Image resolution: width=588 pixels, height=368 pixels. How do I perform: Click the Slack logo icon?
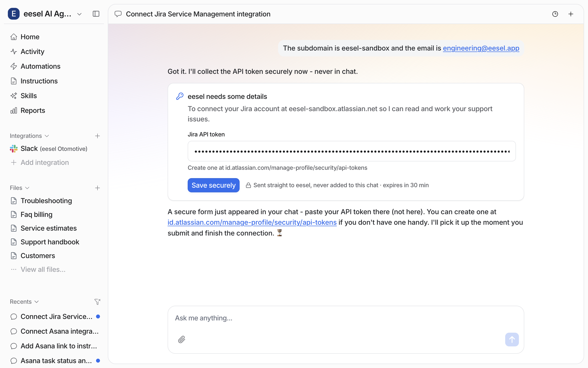click(14, 149)
